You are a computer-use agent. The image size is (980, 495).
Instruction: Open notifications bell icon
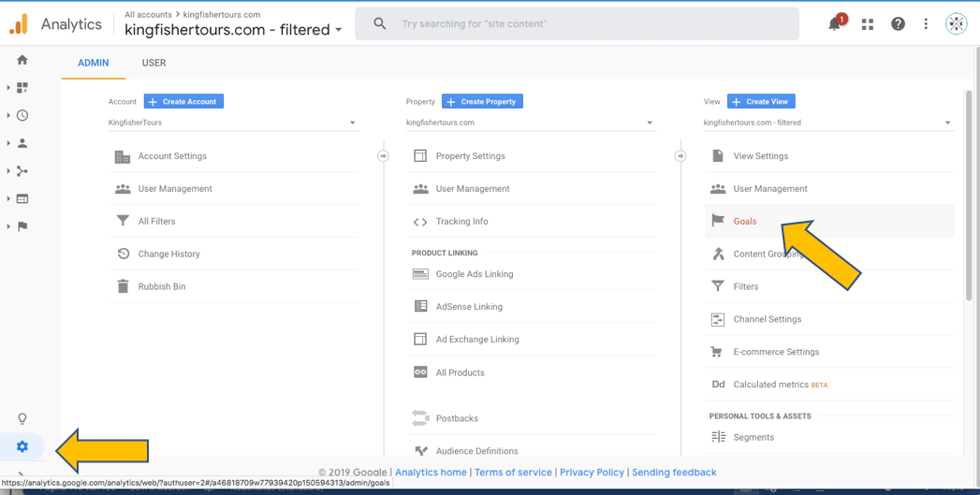(834, 23)
